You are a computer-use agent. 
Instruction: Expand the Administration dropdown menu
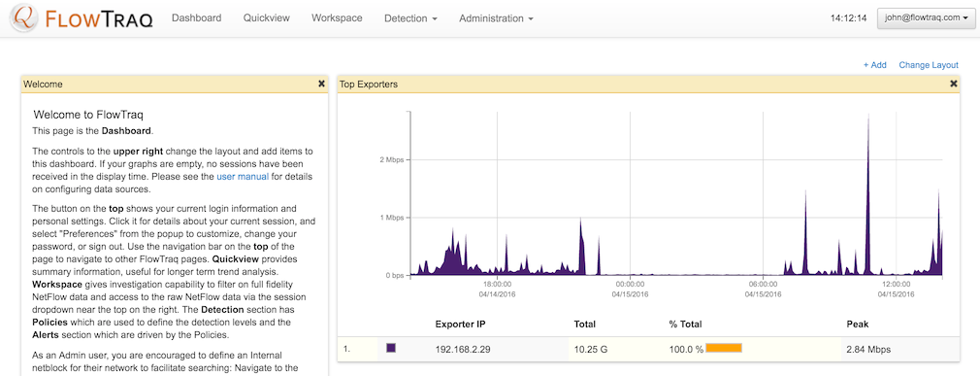click(x=496, y=18)
